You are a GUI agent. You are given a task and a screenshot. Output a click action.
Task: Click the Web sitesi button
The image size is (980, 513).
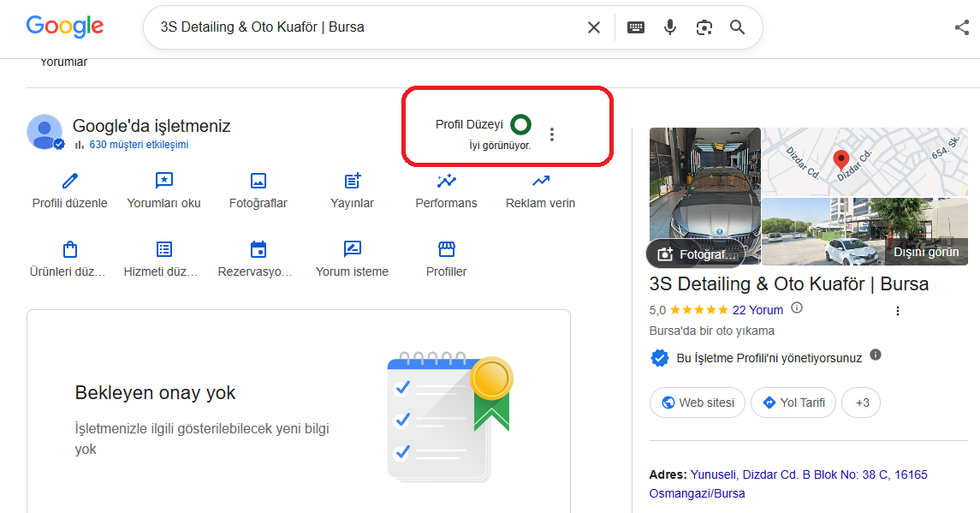[x=698, y=403]
